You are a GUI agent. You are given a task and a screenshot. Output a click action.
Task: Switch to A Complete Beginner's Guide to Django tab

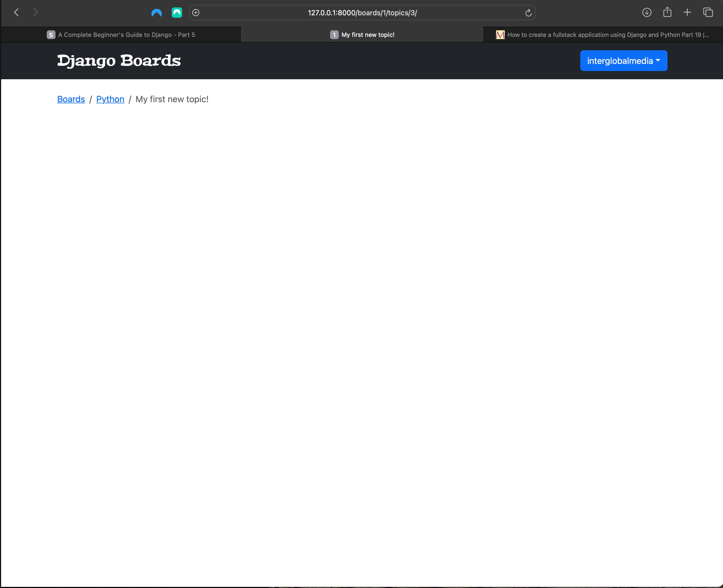[121, 34]
